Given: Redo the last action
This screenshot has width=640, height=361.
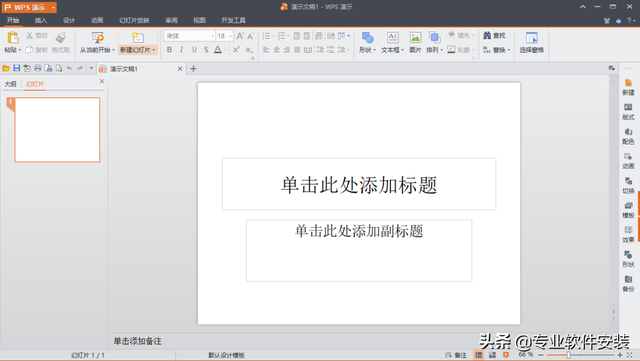Looking at the screenshot, I should click(x=80, y=68).
